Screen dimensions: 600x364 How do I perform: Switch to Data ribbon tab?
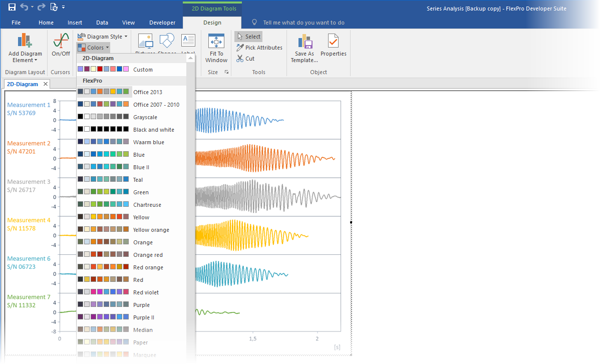click(x=102, y=23)
